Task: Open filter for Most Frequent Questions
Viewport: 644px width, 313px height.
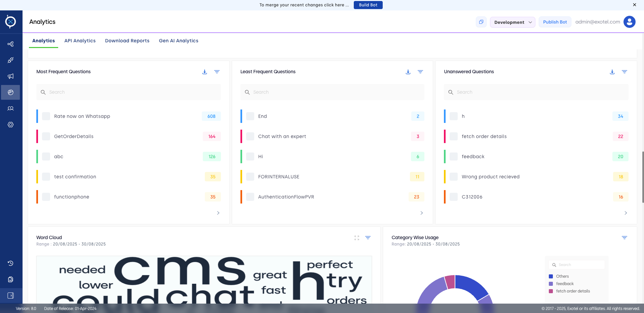Action: pos(217,72)
